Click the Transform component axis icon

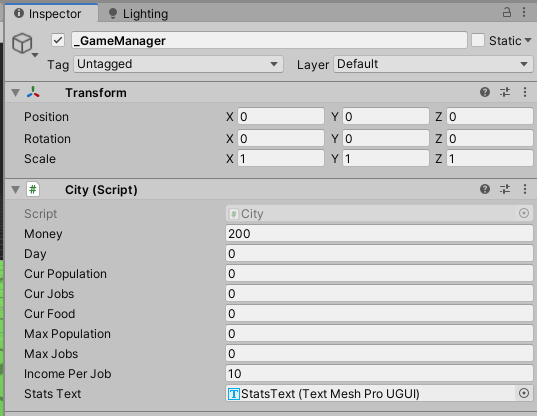tap(33, 93)
